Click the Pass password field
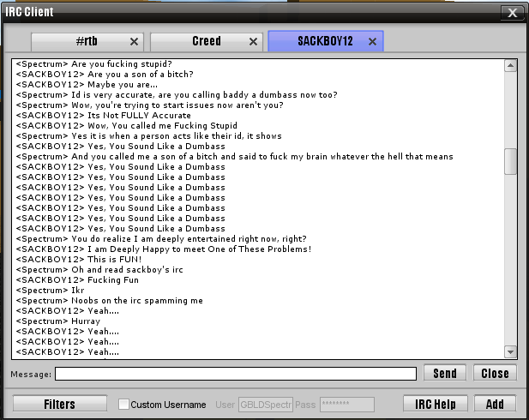 coord(347,405)
